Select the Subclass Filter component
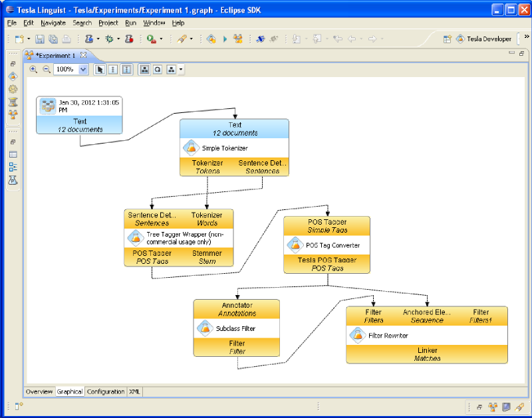 coord(237,328)
